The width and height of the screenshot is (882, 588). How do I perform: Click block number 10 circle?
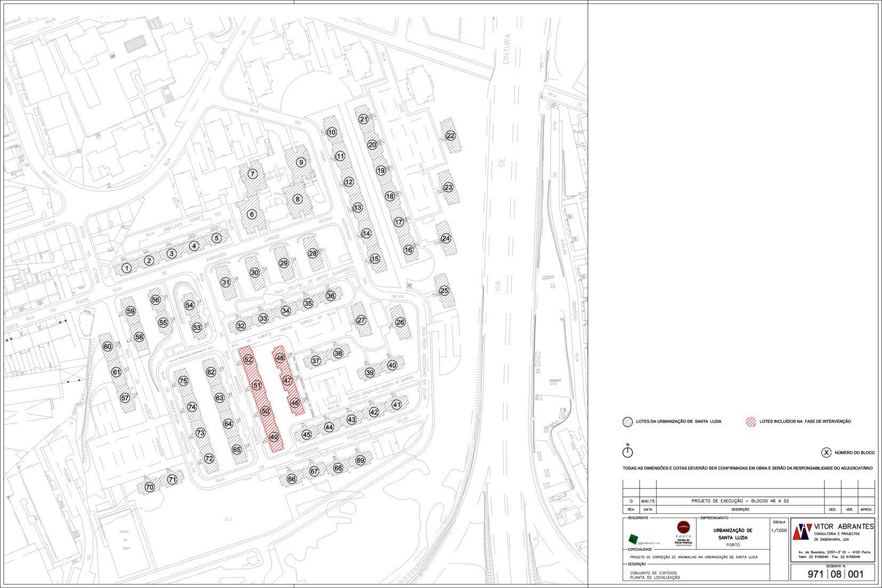(332, 132)
